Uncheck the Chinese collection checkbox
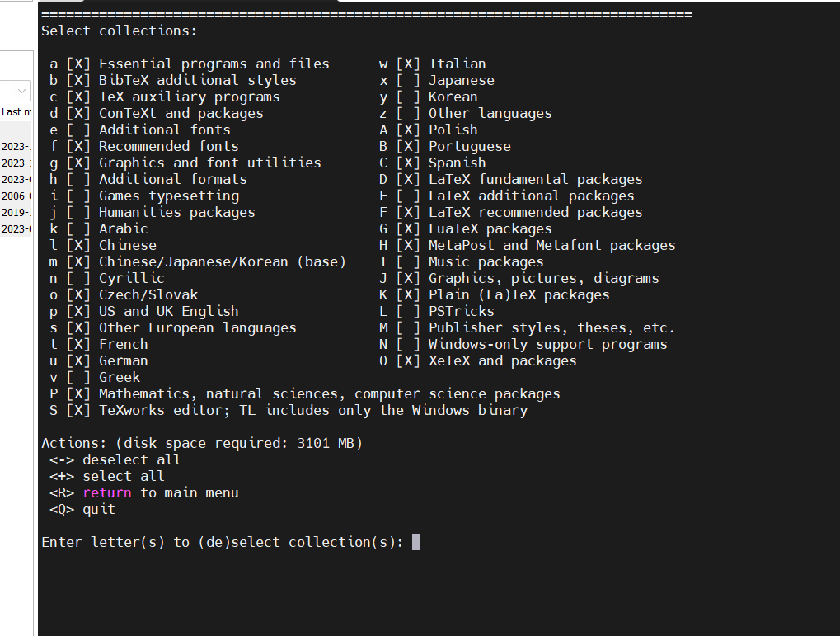840x636 pixels. tap(78, 245)
